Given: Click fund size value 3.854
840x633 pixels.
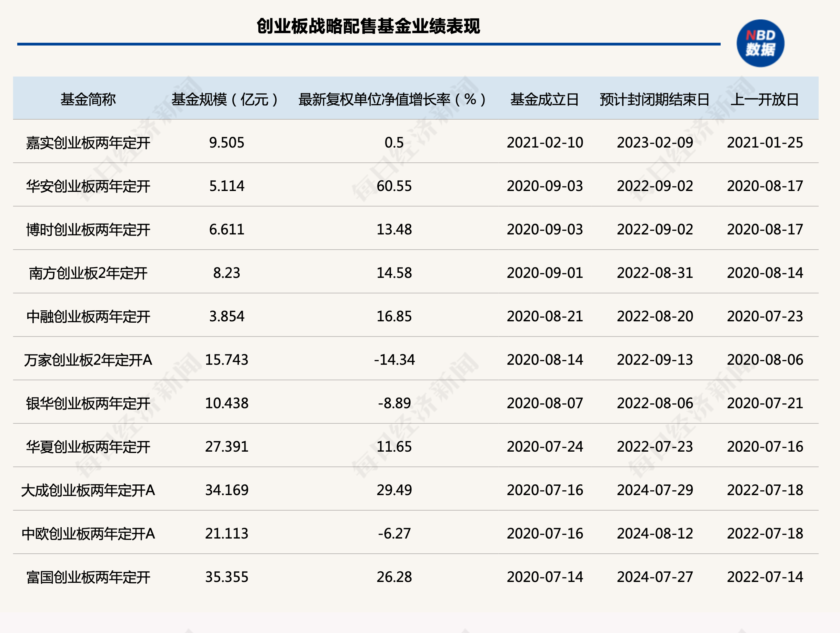Looking at the screenshot, I should pyautogui.click(x=227, y=316).
